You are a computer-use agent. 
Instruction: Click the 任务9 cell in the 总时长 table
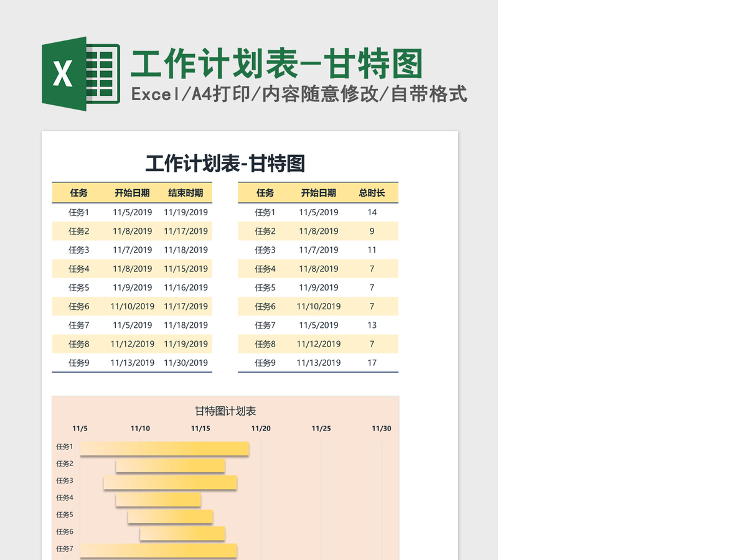coord(265,363)
